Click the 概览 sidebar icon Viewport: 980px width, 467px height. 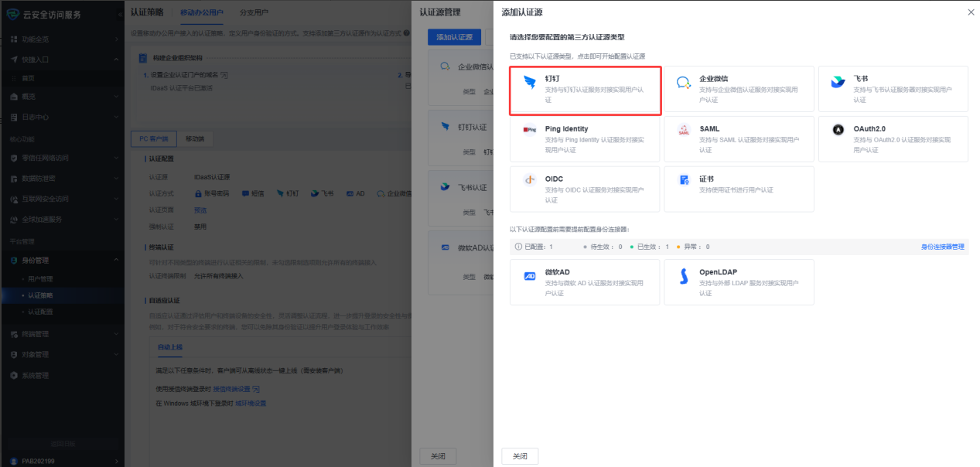click(15, 97)
